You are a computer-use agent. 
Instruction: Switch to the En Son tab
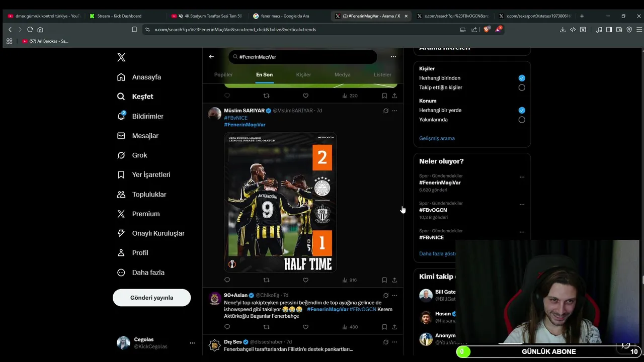(x=264, y=74)
